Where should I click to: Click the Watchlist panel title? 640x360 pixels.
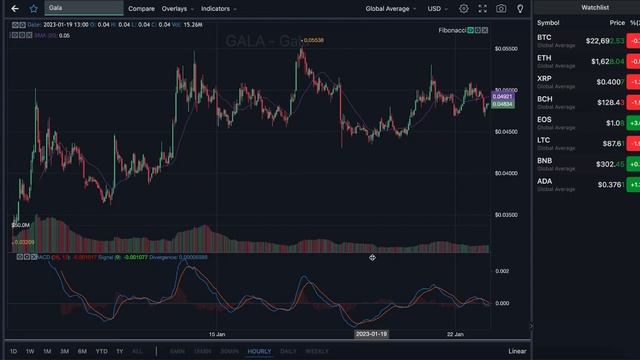595,7
